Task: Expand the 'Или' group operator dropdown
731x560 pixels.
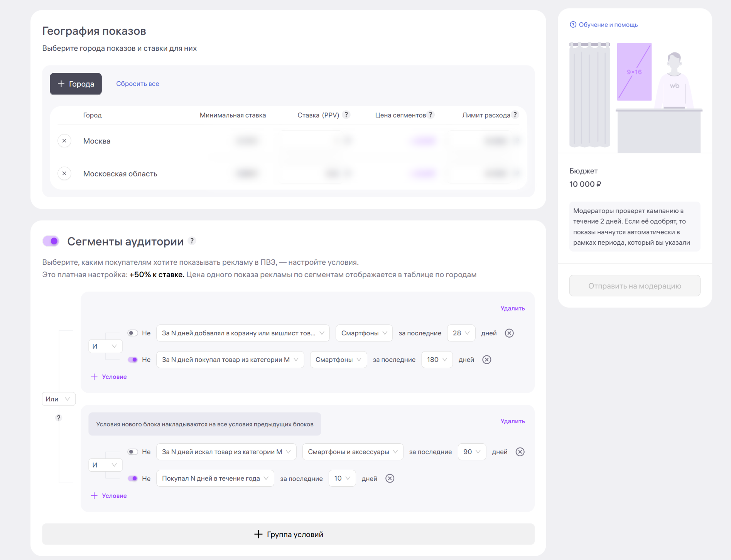Action: pos(59,399)
